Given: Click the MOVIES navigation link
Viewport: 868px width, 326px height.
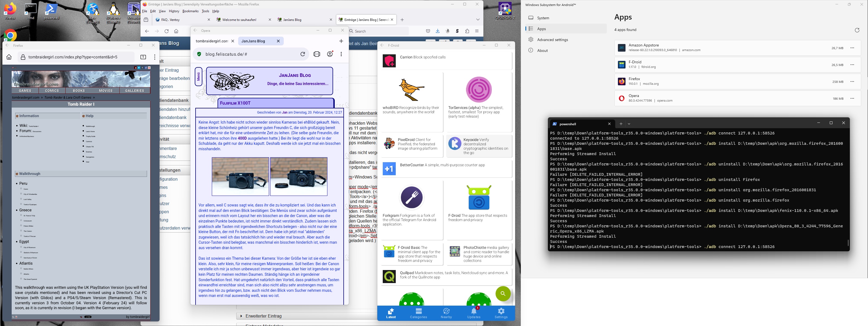Looking at the screenshot, I should [106, 90].
